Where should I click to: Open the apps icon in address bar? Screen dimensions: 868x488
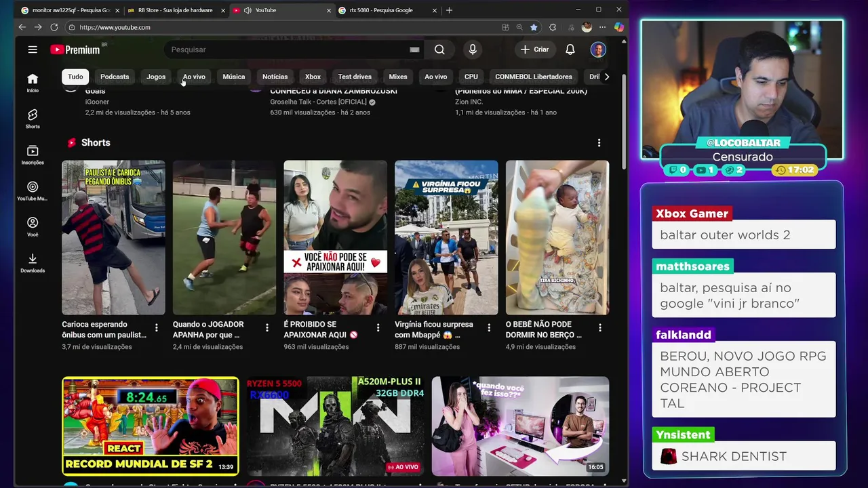(x=505, y=27)
